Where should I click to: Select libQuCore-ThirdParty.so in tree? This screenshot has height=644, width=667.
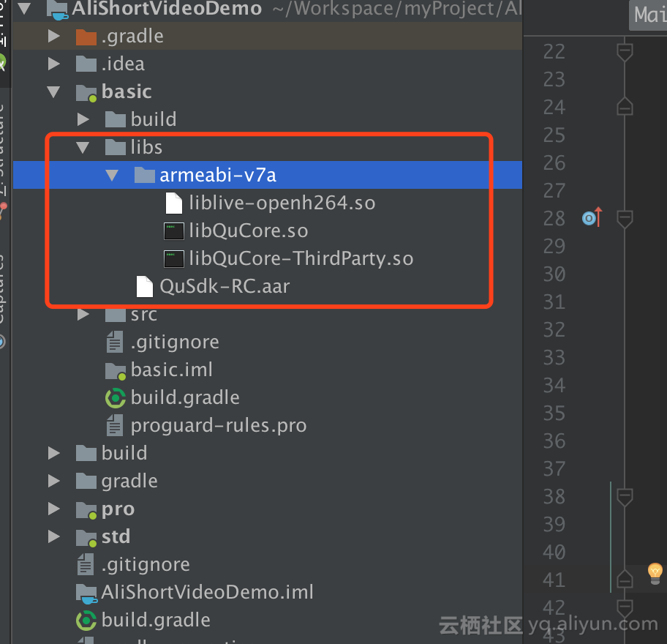(301, 259)
